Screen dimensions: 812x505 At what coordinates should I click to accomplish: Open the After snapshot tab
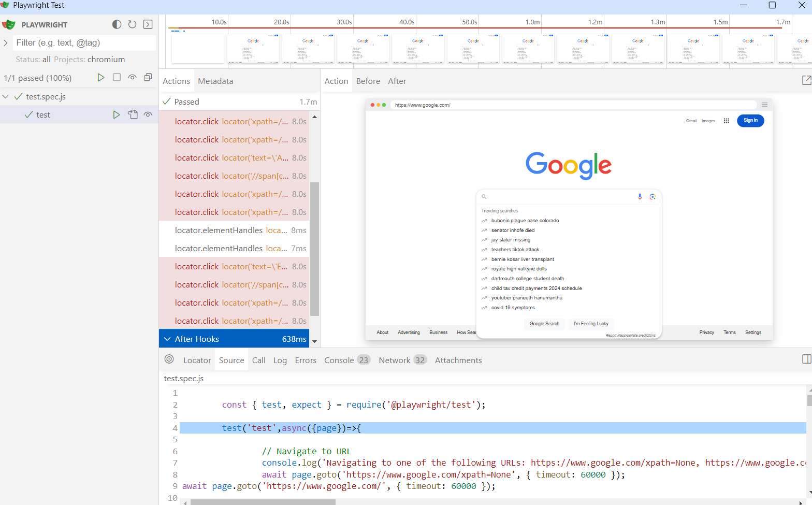[x=397, y=81]
